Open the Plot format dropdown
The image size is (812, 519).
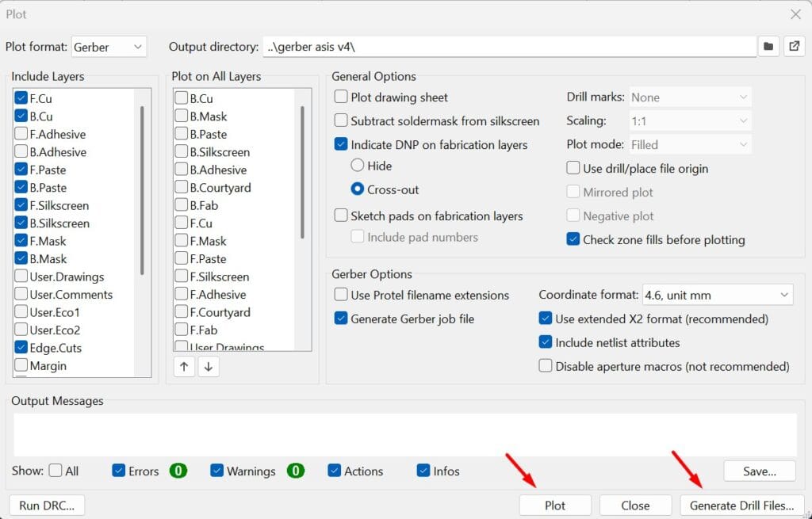109,48
